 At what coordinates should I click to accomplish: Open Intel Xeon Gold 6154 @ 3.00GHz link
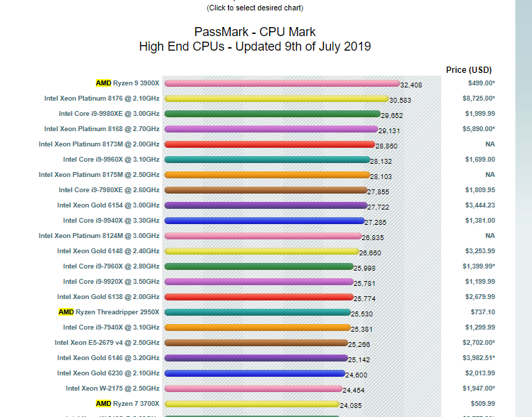108,205
